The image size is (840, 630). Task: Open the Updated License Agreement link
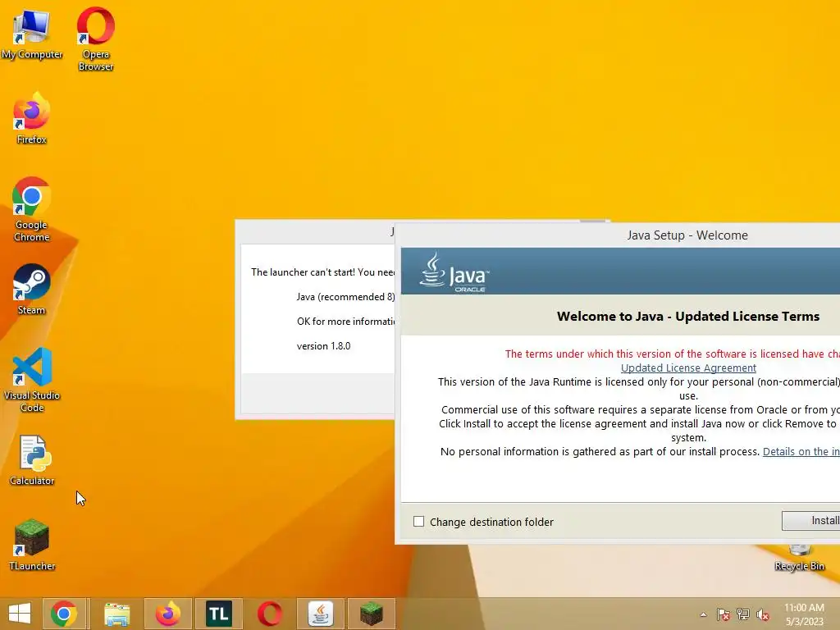click(x=688, y=368)
